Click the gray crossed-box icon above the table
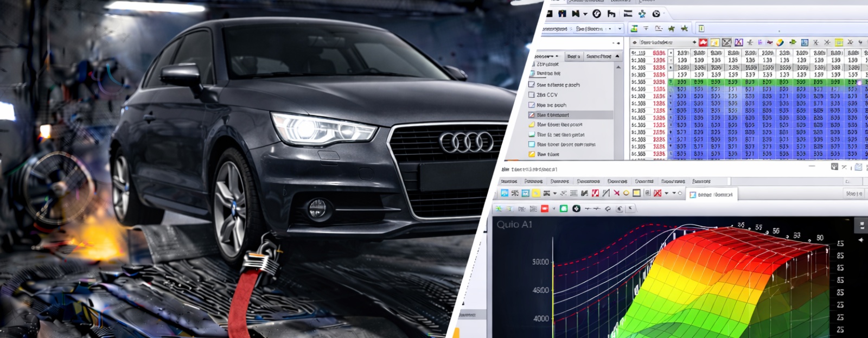Viewport: 868px width, 338px height. (x=726, y=42)
